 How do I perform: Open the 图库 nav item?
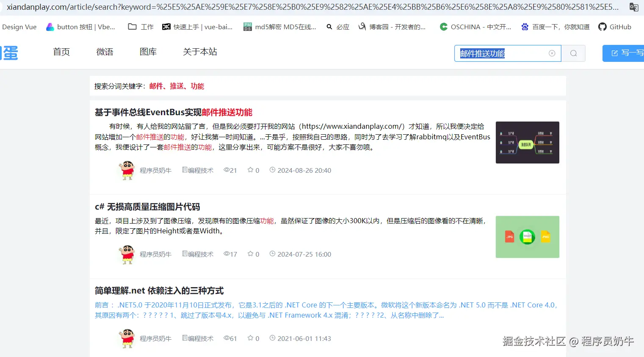tap(148, 52)
